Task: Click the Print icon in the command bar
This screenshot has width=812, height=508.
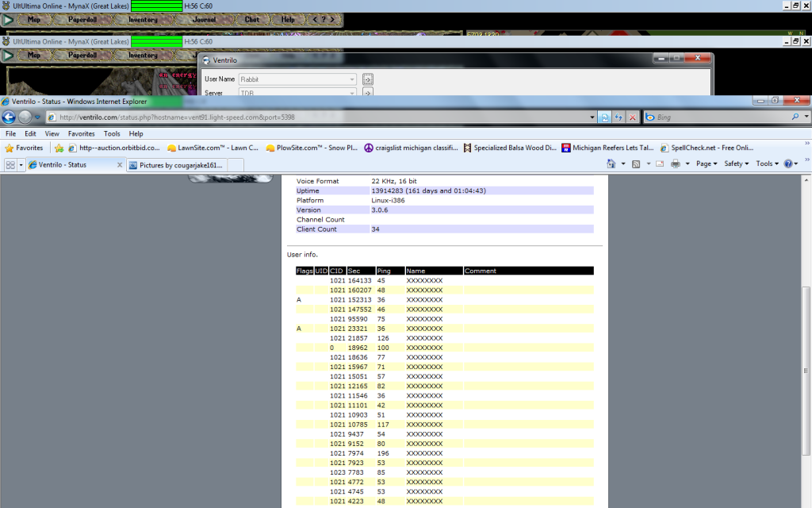Action: pyautogui.click(x=676, y=164)
